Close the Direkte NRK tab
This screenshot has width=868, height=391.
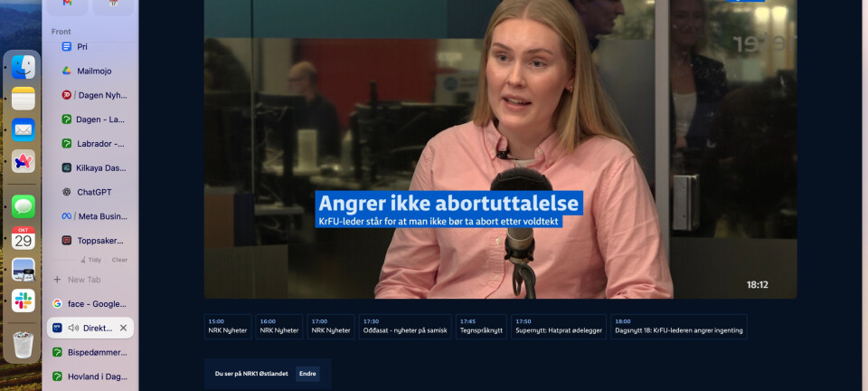[124, 328]
